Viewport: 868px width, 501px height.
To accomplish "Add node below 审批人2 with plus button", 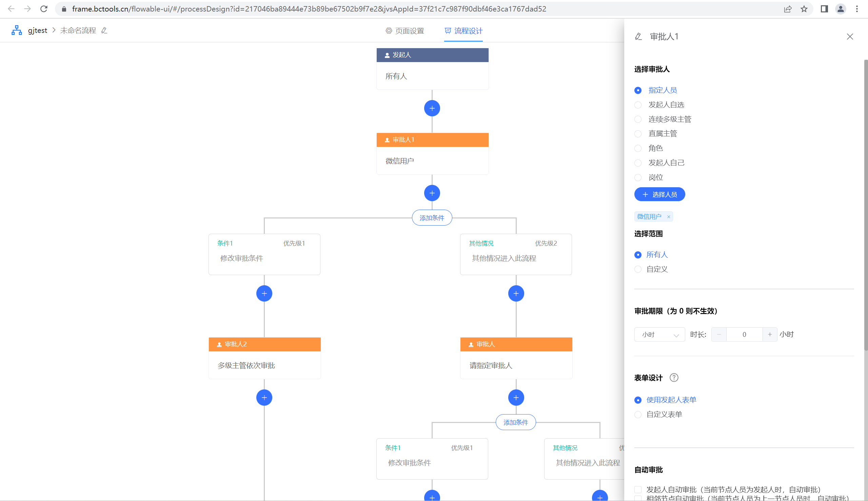I will [x=264, y=398].
